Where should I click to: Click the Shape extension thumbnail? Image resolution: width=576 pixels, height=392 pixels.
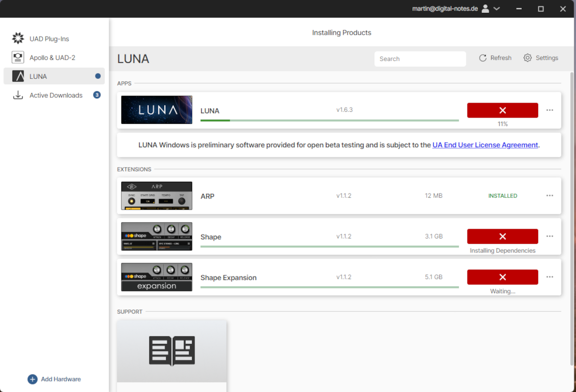(x=156, y=237)
